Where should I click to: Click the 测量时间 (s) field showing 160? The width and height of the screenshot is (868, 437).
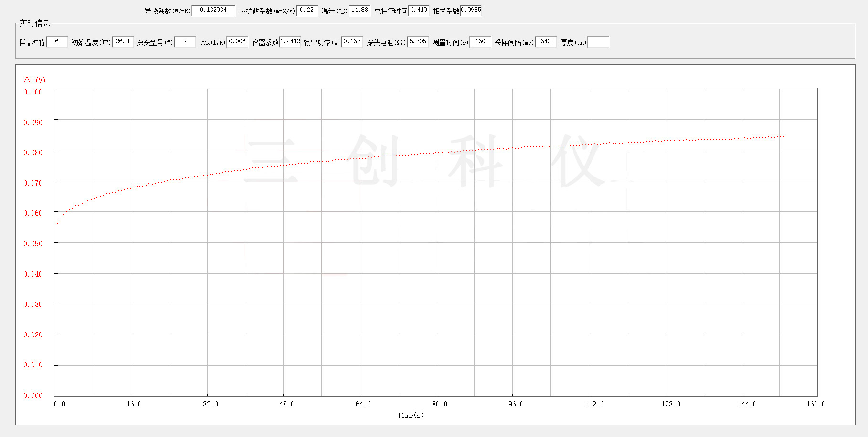click(480, 42)
